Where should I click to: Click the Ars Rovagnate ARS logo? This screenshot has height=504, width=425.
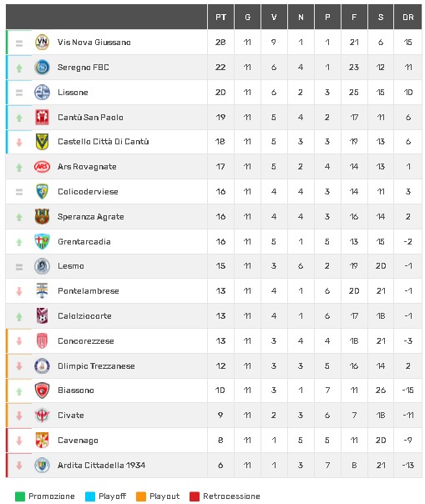(42, 167)
